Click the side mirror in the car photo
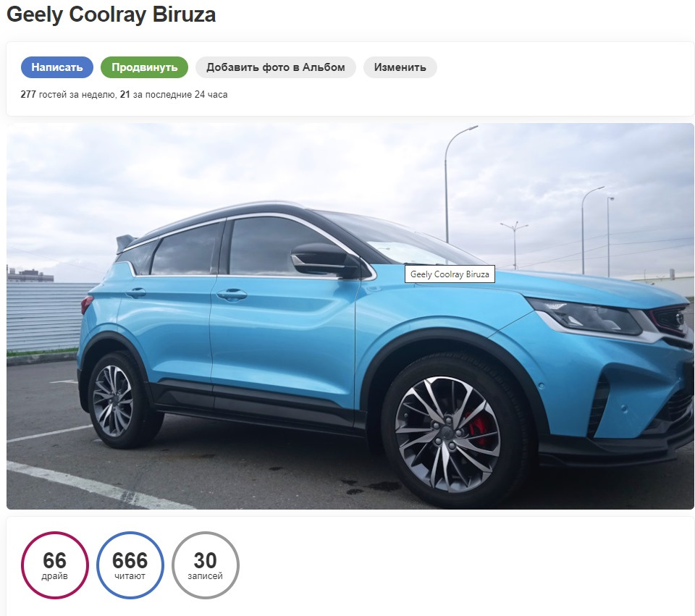Screen dimensions: 695x616 tap(324, 260)
